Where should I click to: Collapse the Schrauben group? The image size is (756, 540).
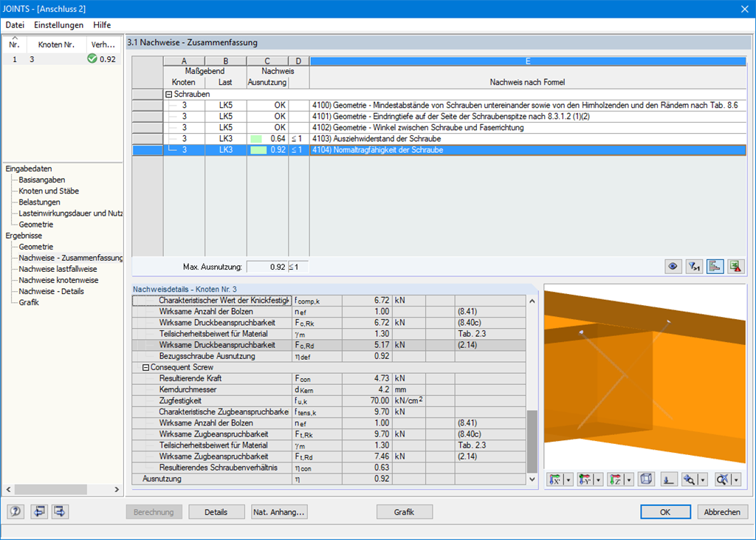pos(169,94)
